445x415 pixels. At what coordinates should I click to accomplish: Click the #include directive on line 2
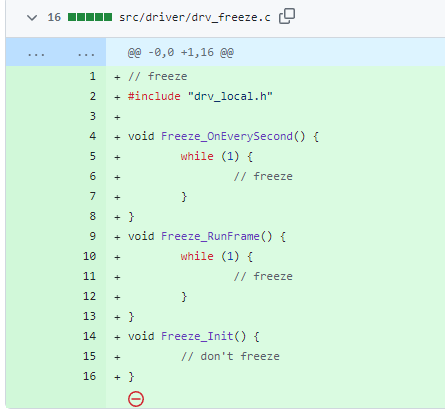(x=154, y=96)
